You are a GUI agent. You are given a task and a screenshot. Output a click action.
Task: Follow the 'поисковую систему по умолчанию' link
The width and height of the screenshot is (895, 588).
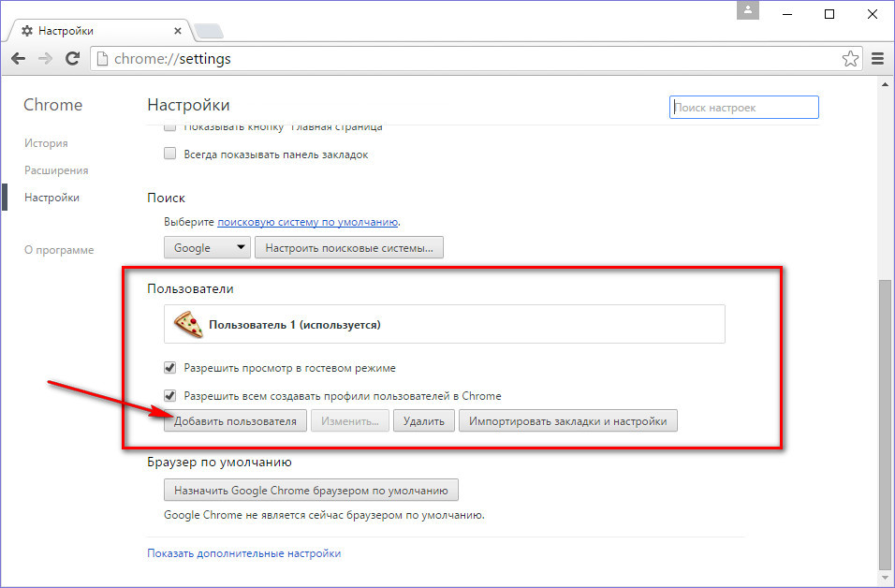tap(308, 222)
